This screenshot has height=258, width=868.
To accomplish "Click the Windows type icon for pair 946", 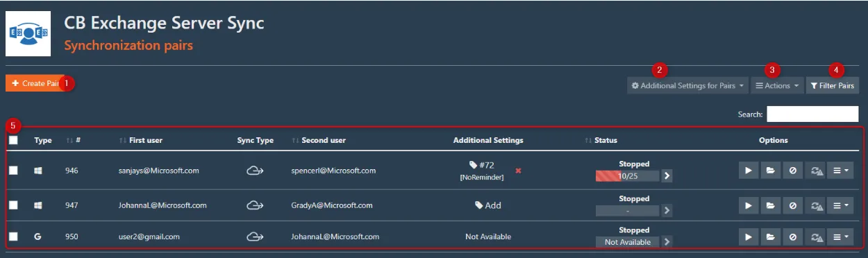I will coord(38,170).
